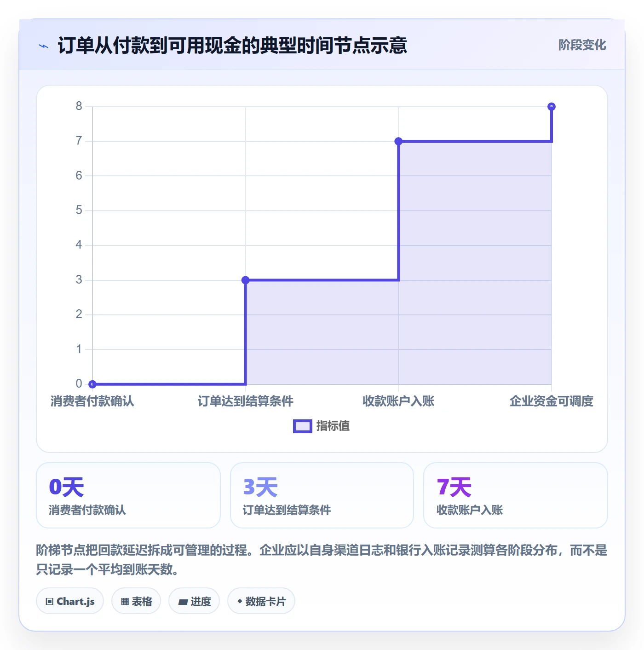Click the 指标值 legend label
Image resolution: width=644 pixels, height=650 pixels.
point(333,426)
